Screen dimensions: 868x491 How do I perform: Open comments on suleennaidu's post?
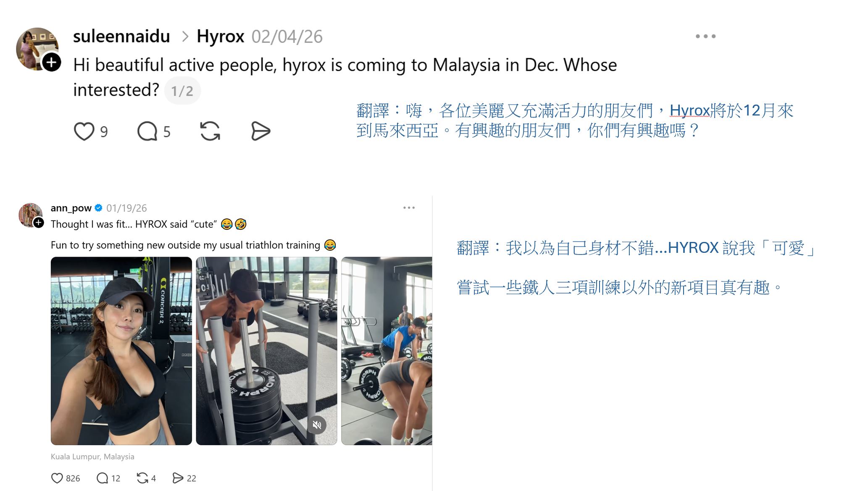click(147, 131)
